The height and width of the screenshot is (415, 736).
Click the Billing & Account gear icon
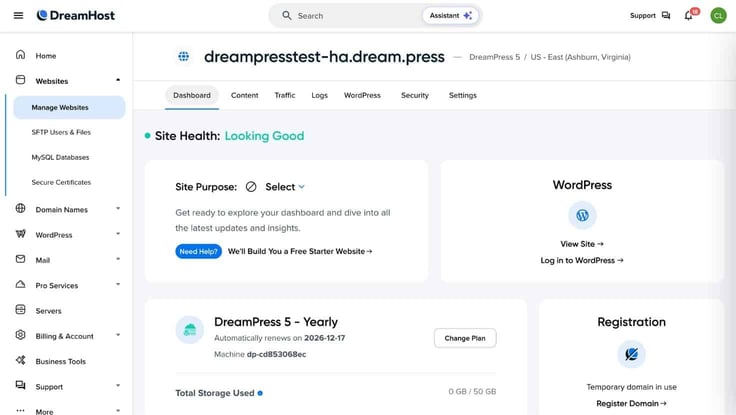21,335
